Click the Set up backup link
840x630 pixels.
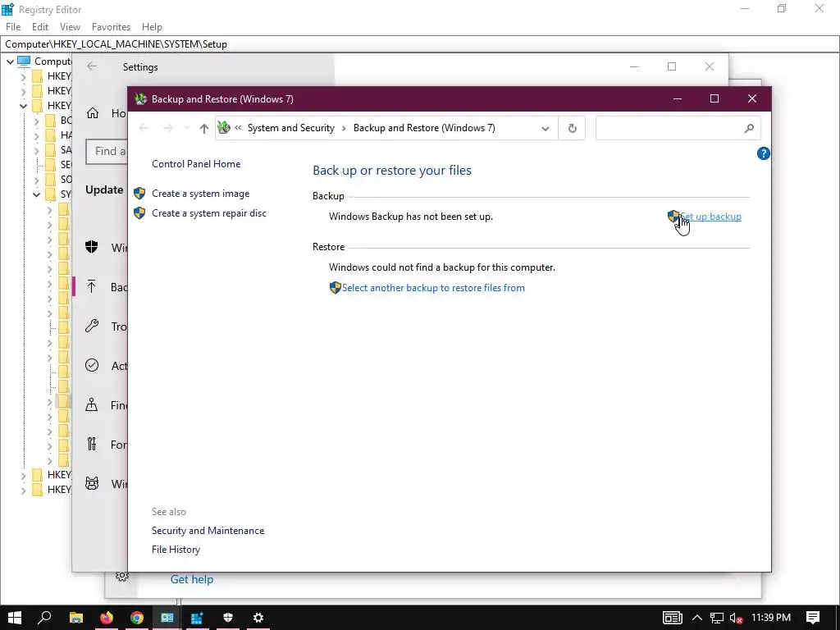(710, 217)
